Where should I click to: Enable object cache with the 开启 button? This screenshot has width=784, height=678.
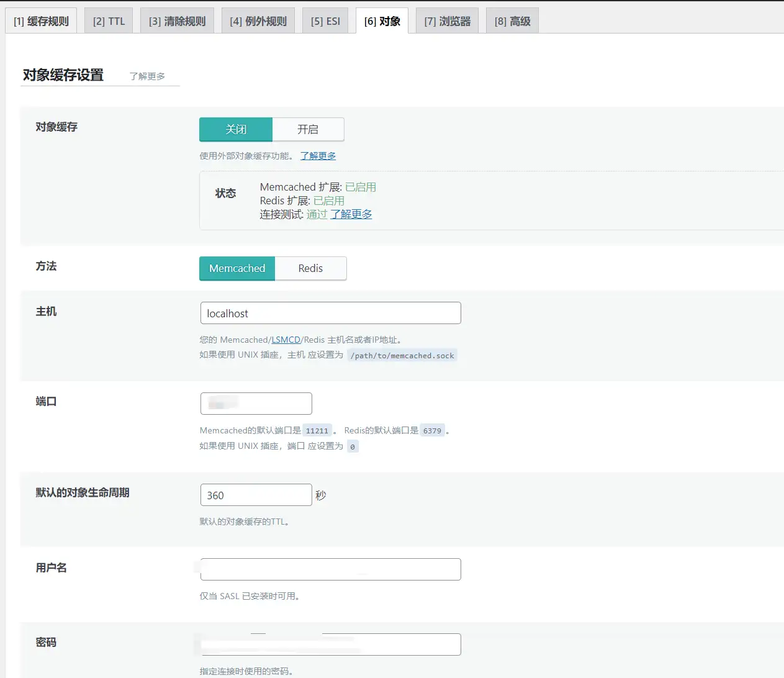click(x=308, y=129)
